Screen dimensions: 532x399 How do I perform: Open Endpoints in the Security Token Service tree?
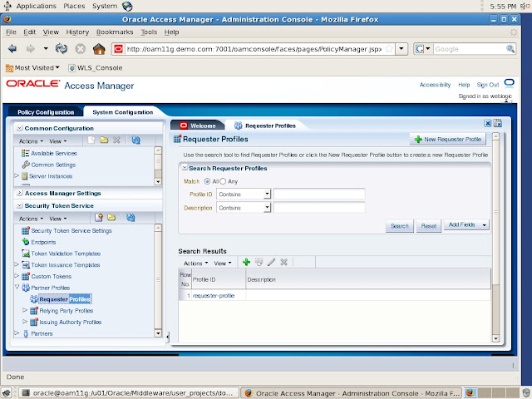[43, 242]
